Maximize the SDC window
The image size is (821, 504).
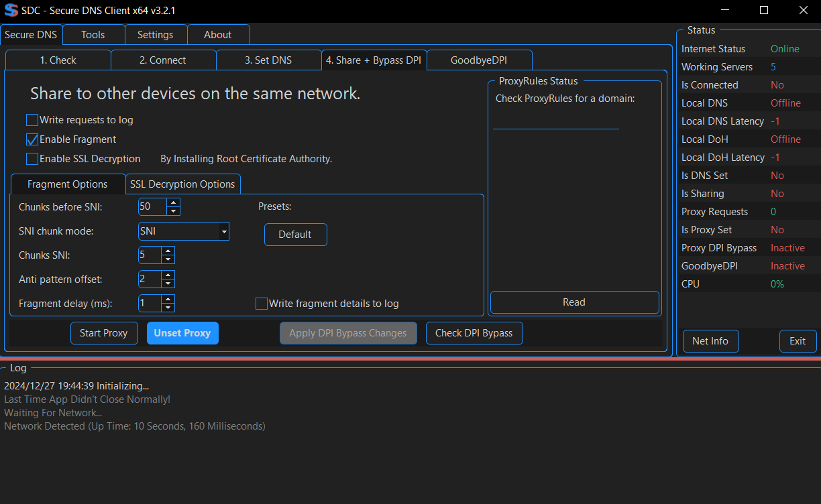pyautogui.click(x=763, y=11)
